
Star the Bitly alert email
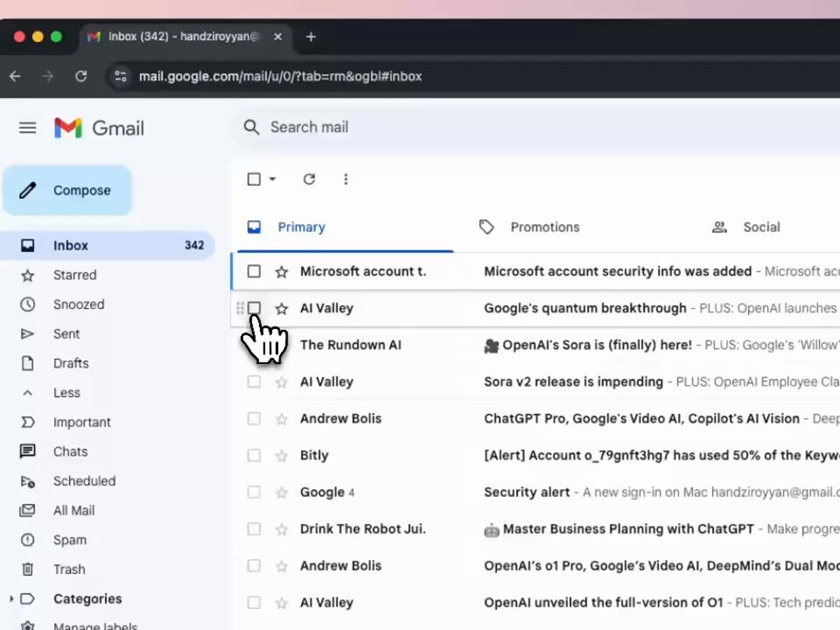point(281,456)
